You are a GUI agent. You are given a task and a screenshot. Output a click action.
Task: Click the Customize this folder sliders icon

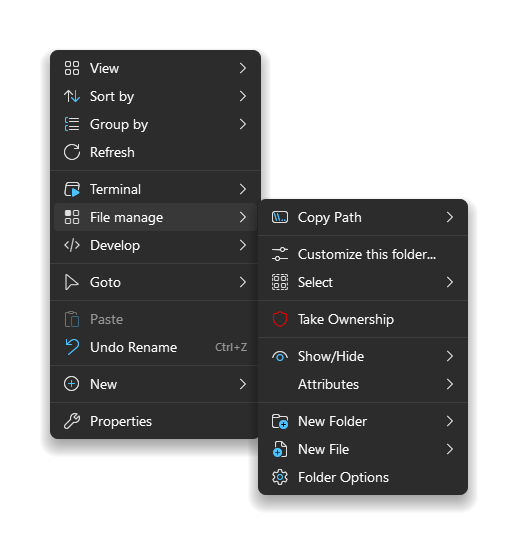tap(280, 254)
